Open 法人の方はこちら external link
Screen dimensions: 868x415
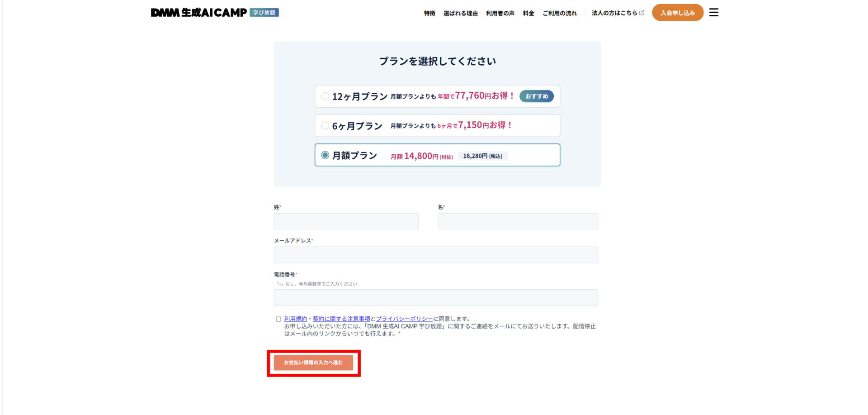(618, 13)
